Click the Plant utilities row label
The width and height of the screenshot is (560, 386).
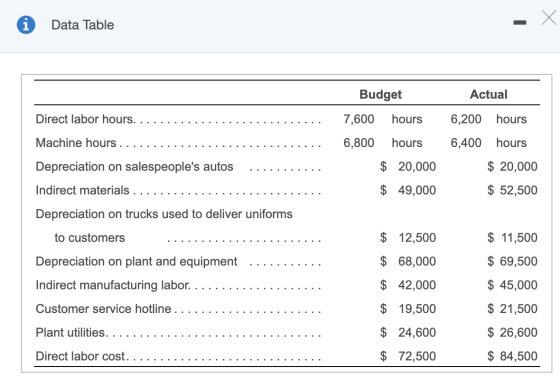click(x=71, y=332)
